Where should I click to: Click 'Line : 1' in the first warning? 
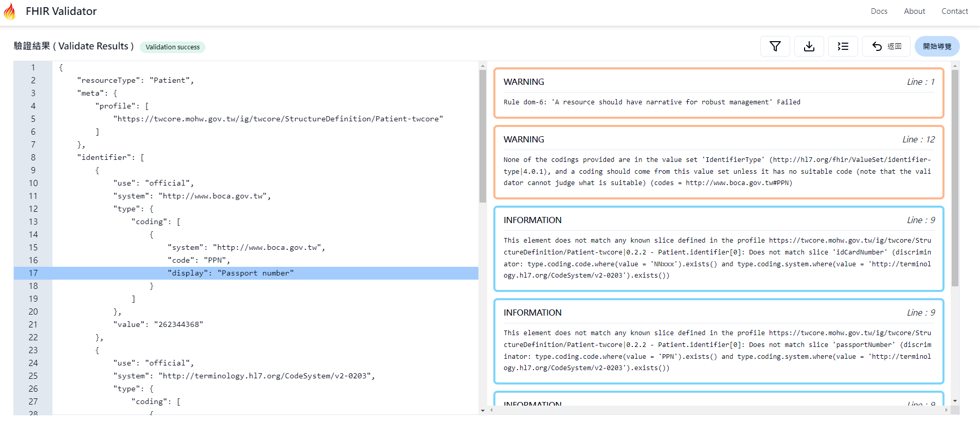921,82
